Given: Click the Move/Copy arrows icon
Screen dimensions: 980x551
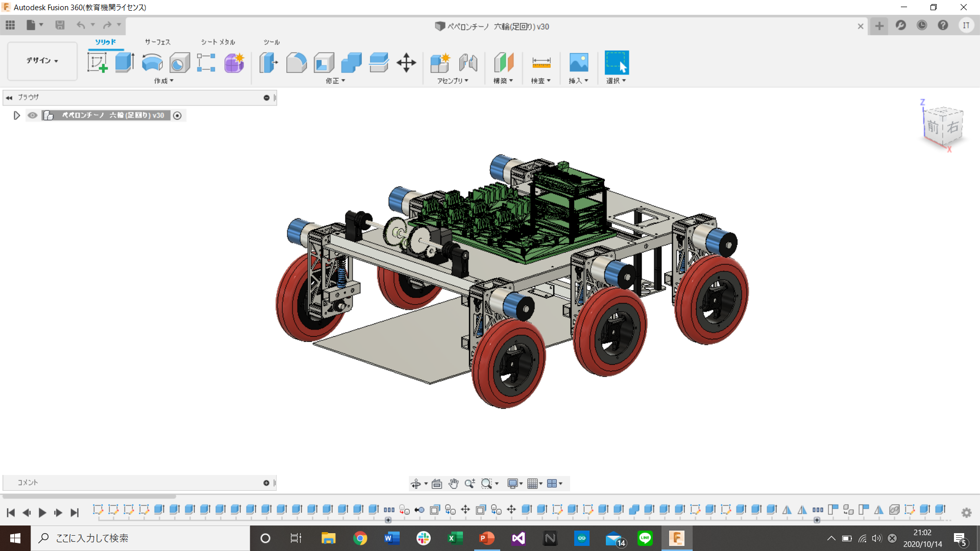Looking at the screenshot, I should click(406, 63).
